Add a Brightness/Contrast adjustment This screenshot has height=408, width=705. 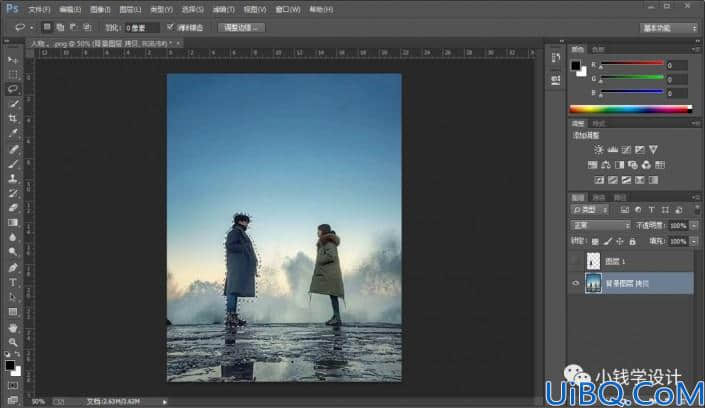click(x=598, y=149)
